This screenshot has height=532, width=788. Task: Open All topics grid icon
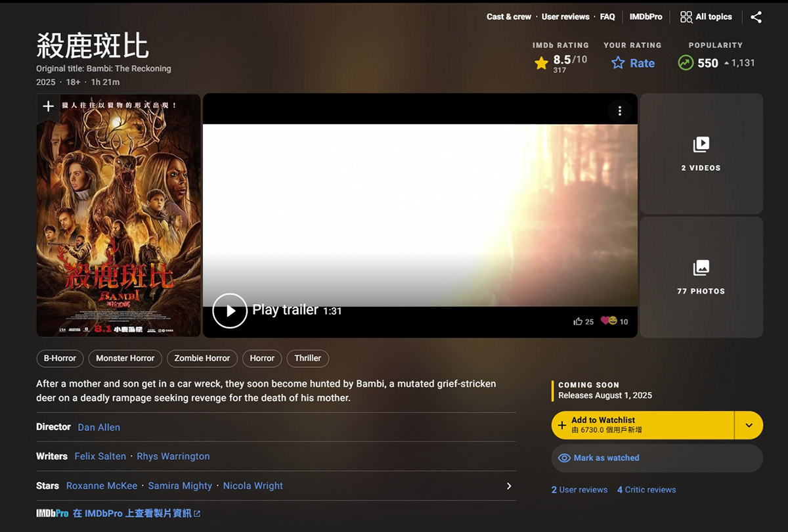pos(686,17)
